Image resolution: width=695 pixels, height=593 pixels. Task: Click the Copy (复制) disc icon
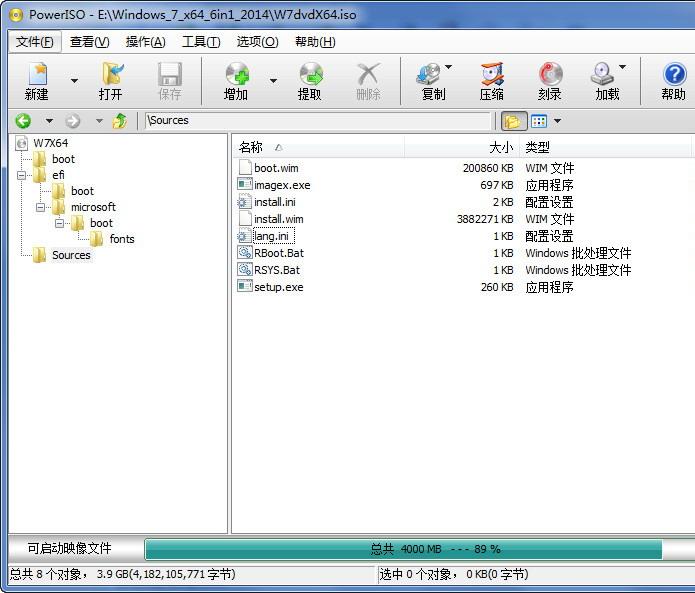pos(428,74)
